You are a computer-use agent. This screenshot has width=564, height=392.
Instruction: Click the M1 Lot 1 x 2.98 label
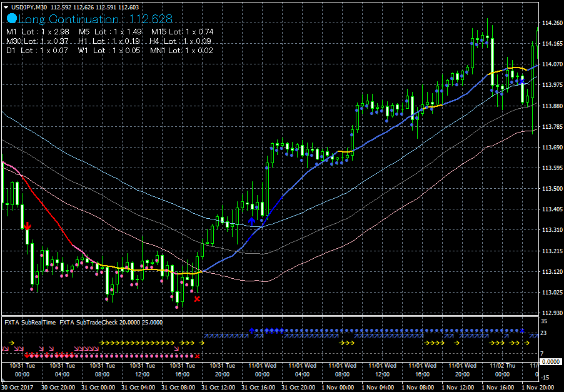click(38, 31)
